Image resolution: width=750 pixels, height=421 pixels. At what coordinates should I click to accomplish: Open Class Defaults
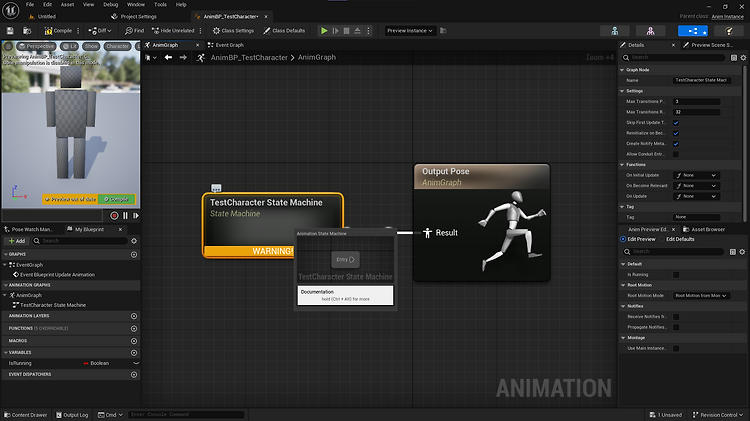[x=284, y=31]
